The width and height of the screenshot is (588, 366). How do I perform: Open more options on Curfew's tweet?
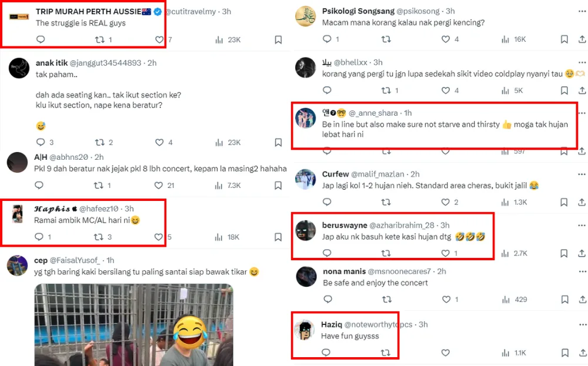(582, 174)
